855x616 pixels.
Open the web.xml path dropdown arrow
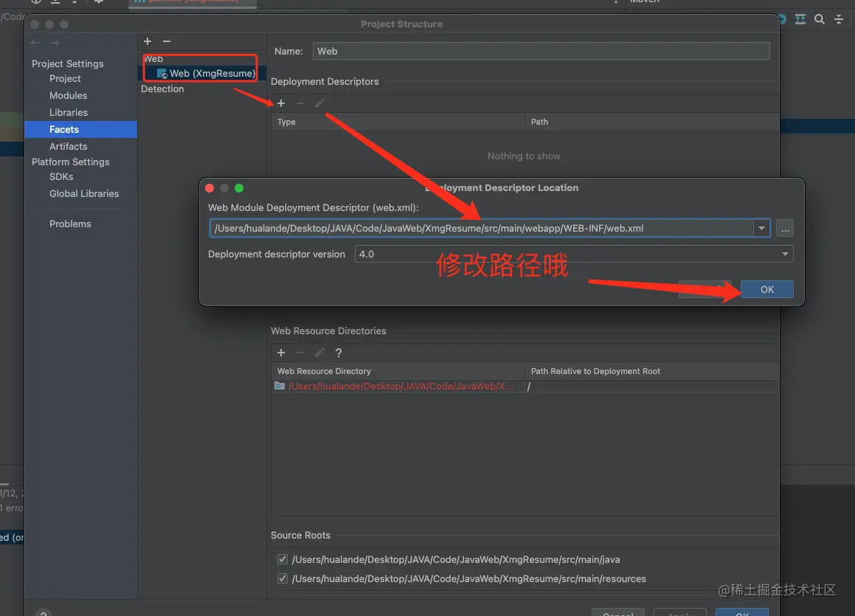point(762,229)
